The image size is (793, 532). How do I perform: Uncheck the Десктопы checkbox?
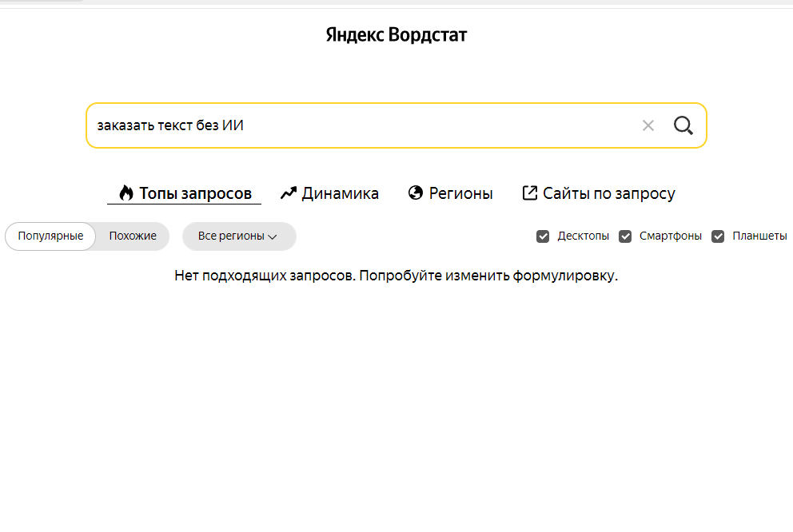(543, 236)
